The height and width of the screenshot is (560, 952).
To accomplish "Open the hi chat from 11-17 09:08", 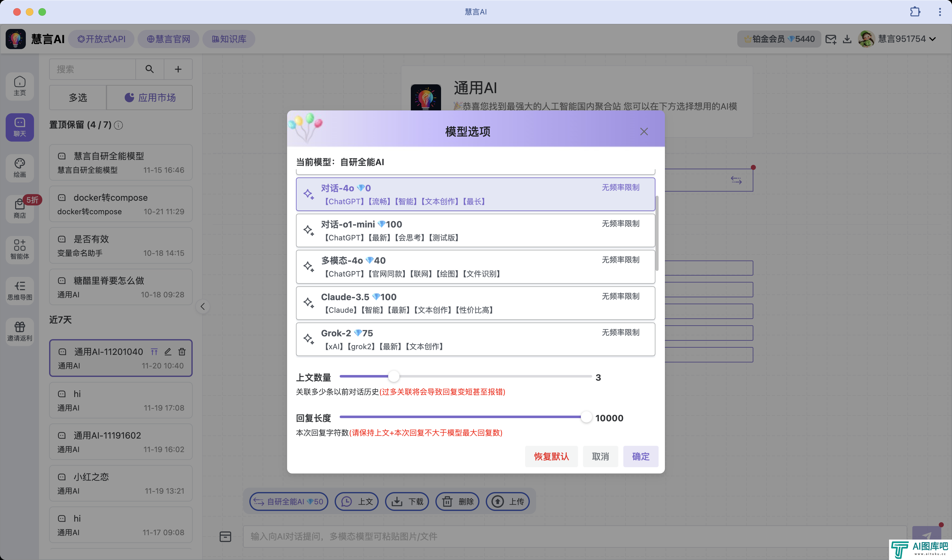I will pos(121,525).
